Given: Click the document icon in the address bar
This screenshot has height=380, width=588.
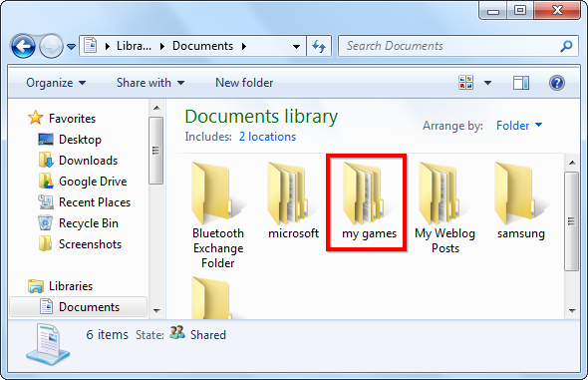Looking at the screenshot, I should coord(91,46).
